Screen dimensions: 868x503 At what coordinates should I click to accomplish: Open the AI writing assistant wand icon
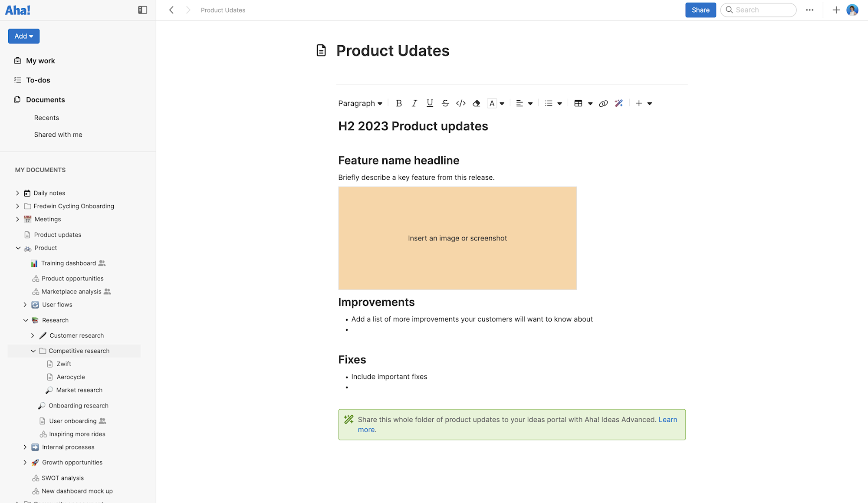[619, 103]
